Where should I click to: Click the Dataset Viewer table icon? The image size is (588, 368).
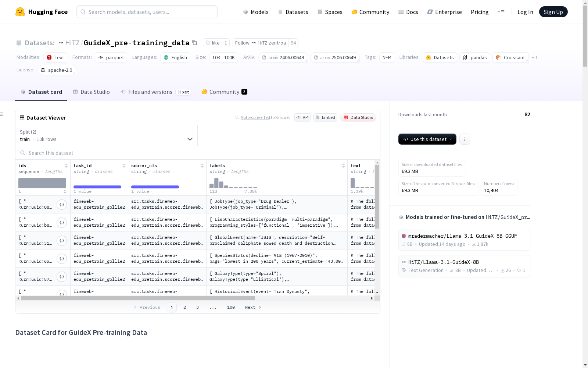tap(22, 118)
